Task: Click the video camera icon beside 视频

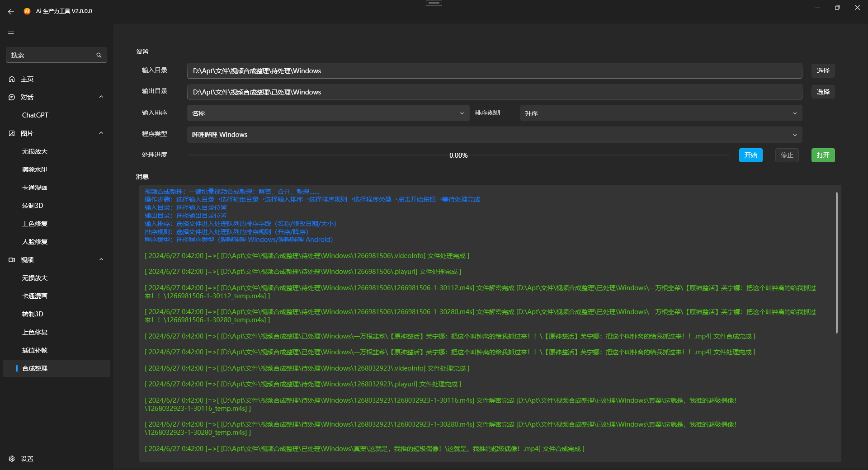Action: pos(12,260)
